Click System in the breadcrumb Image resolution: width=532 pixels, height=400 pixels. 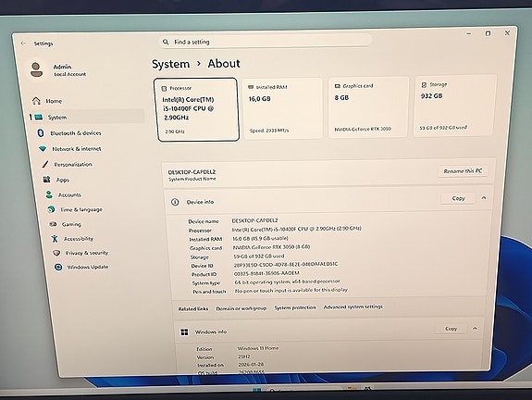pos(170,64)
